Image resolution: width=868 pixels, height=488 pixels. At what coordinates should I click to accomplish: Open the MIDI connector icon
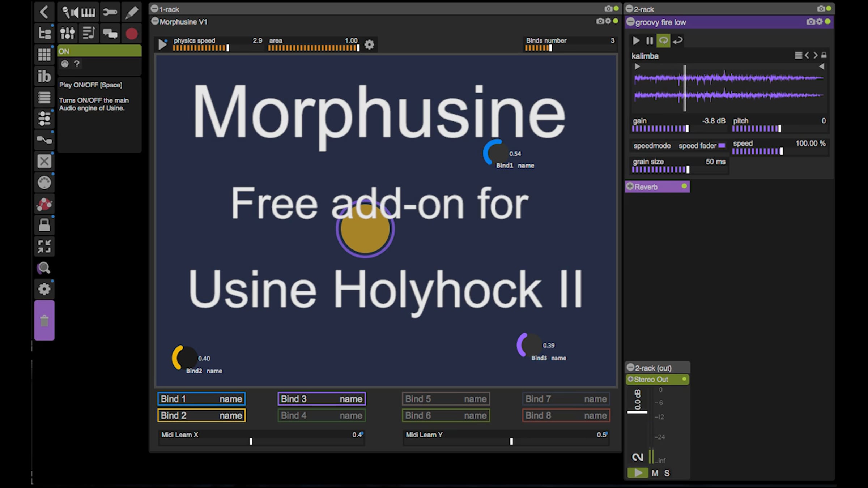point(44,183)
